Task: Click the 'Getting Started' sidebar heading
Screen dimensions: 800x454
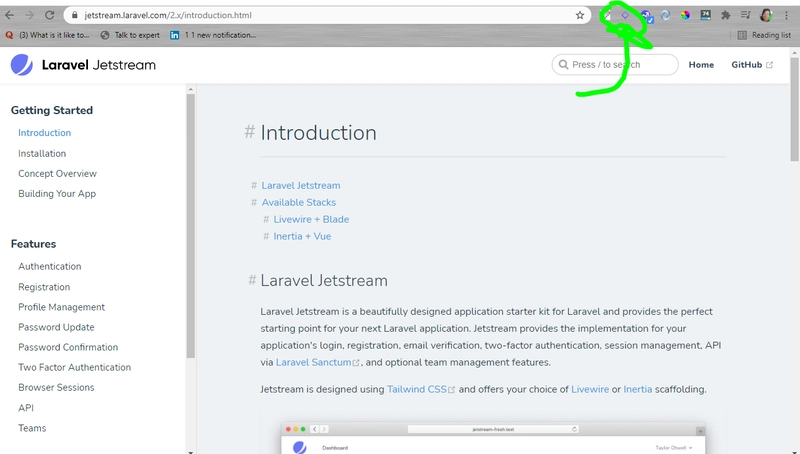Action: pos(52,110)
